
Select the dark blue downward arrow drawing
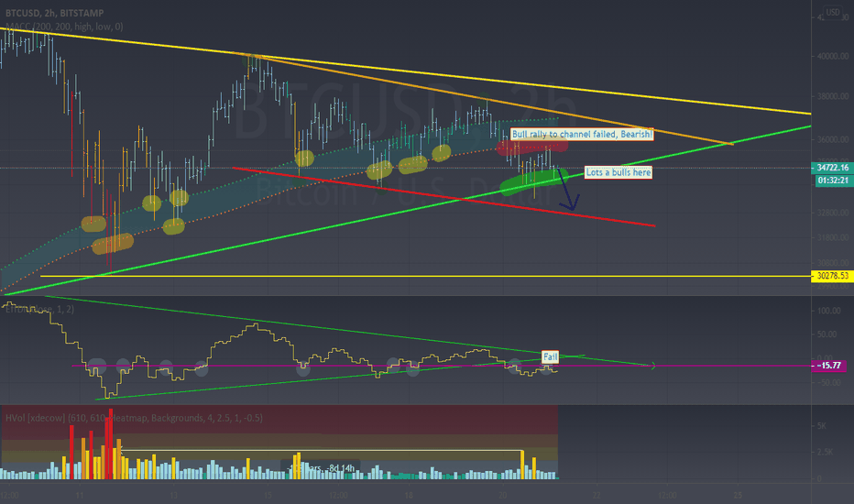567,190
